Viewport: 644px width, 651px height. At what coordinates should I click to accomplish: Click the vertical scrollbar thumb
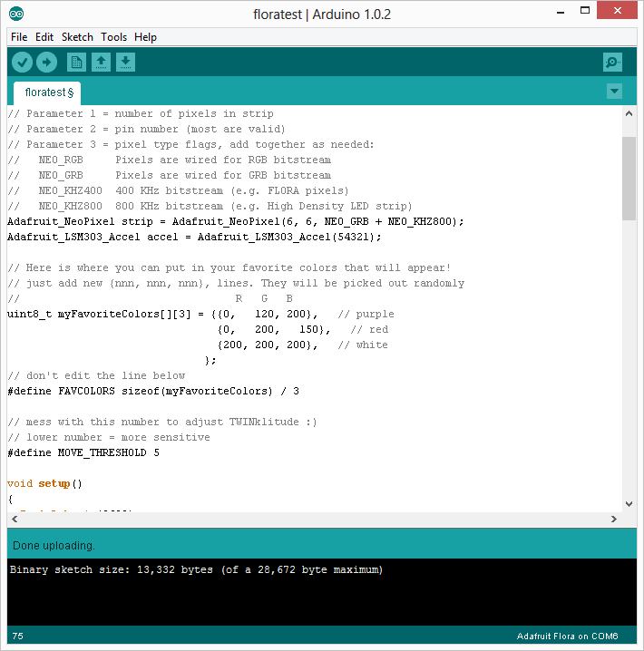(629, 178)
